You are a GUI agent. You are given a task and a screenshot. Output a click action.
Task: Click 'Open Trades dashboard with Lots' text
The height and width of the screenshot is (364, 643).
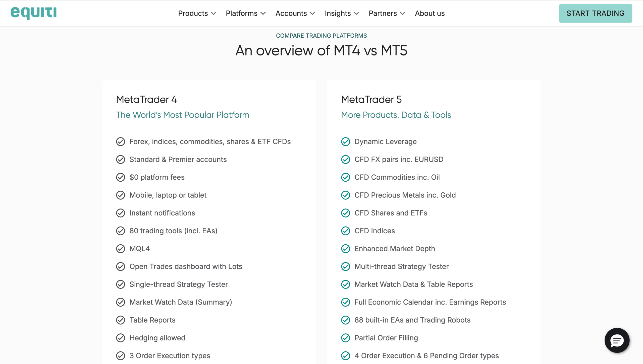point(186,266)
